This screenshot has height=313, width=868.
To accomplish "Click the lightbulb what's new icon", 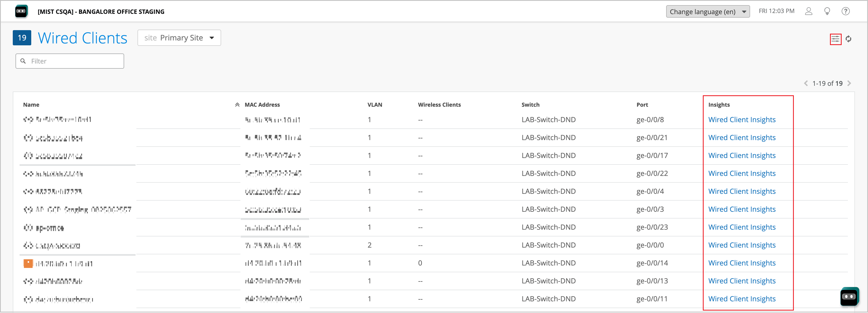I will [x=827, y=11].
